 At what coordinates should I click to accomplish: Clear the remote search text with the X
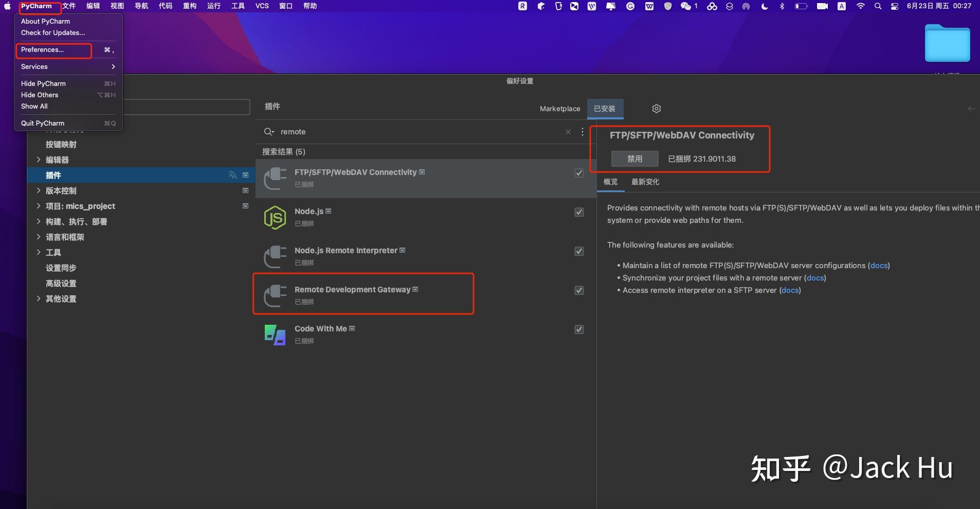click(x=568, y=132)
